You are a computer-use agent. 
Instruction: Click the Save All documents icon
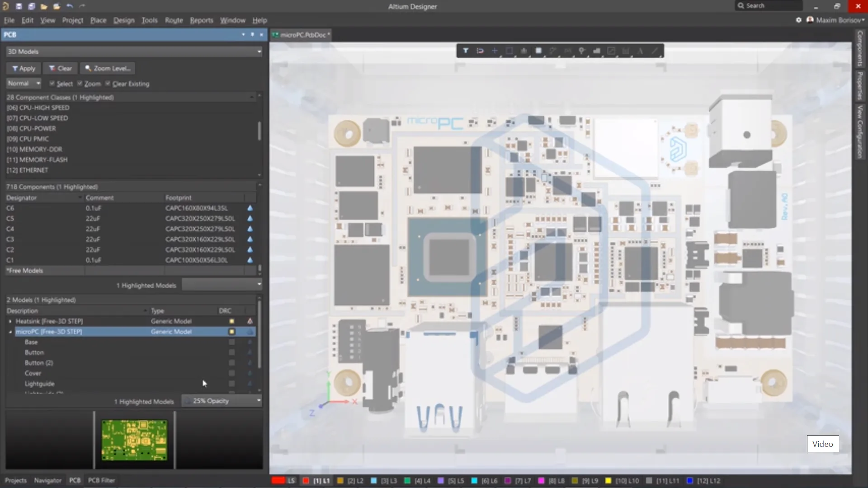point(31,6)
